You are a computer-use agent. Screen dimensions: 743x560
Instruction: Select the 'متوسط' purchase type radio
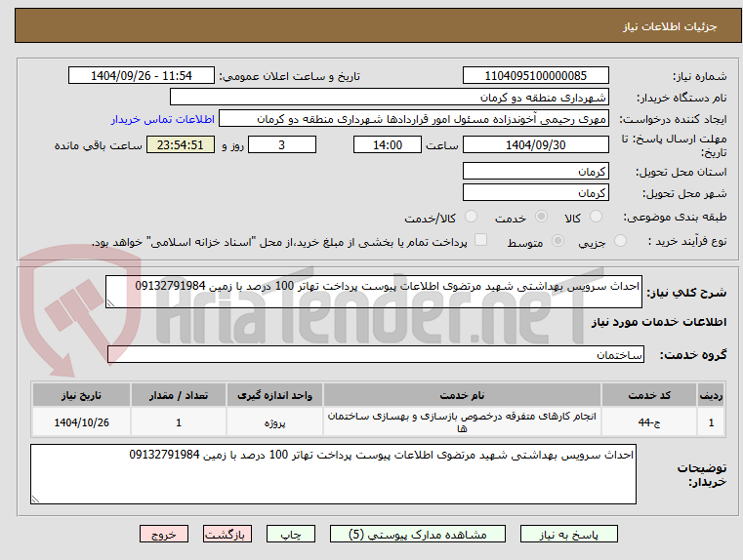tap(558, 240)
